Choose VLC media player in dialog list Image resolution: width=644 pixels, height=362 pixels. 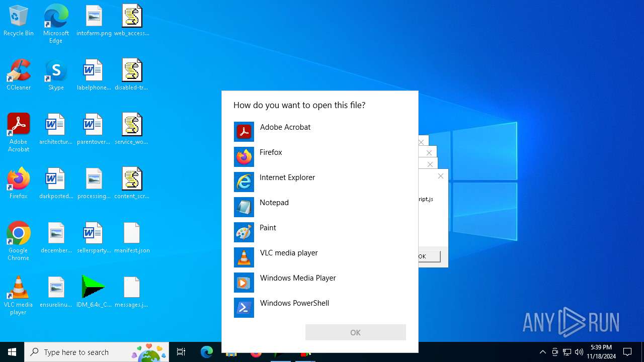coord(319,257)
